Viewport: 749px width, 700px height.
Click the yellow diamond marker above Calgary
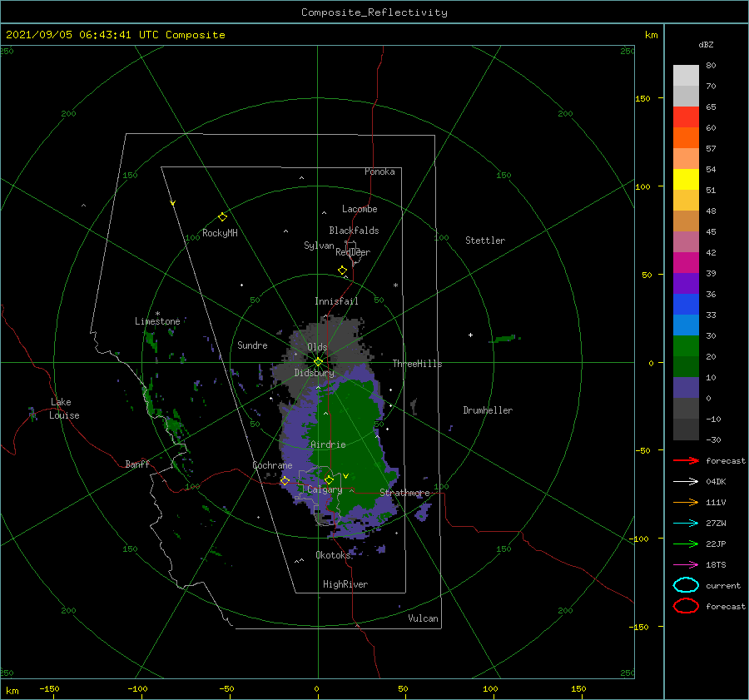point(329,479)
